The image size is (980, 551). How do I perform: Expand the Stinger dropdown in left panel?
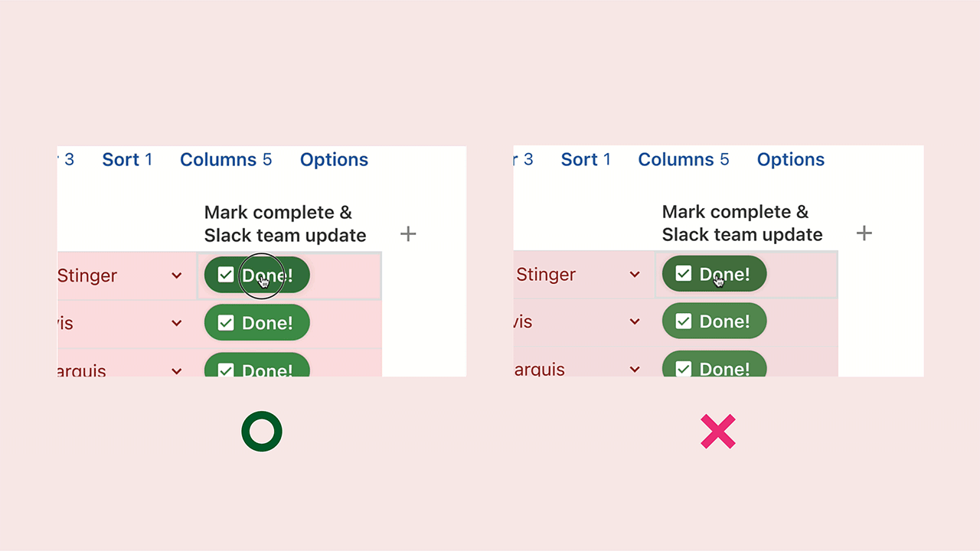tap(177, 275)
